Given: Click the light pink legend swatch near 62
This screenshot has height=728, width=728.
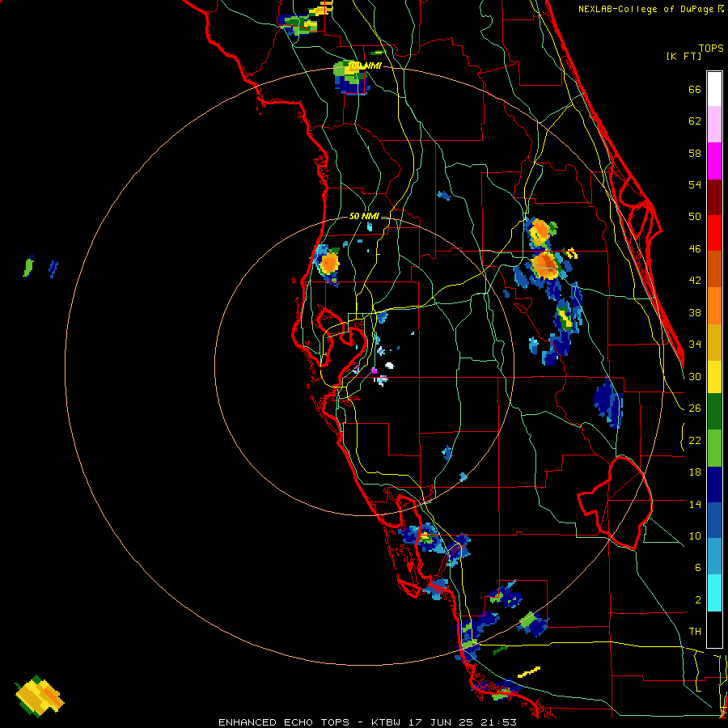Looking at the screenshot, I should coord(714,124).
